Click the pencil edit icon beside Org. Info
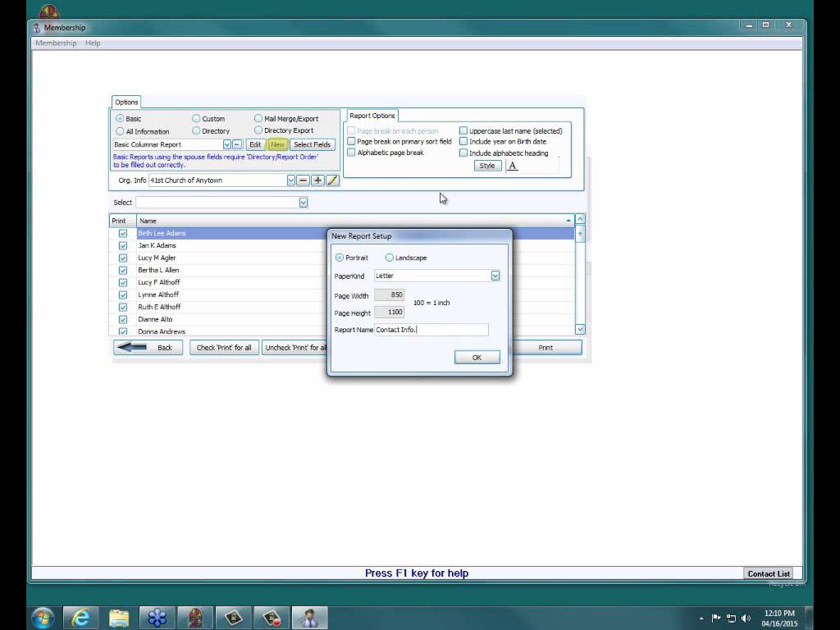The width and height of the screenshot is (840, 630). tap(332, 180)
